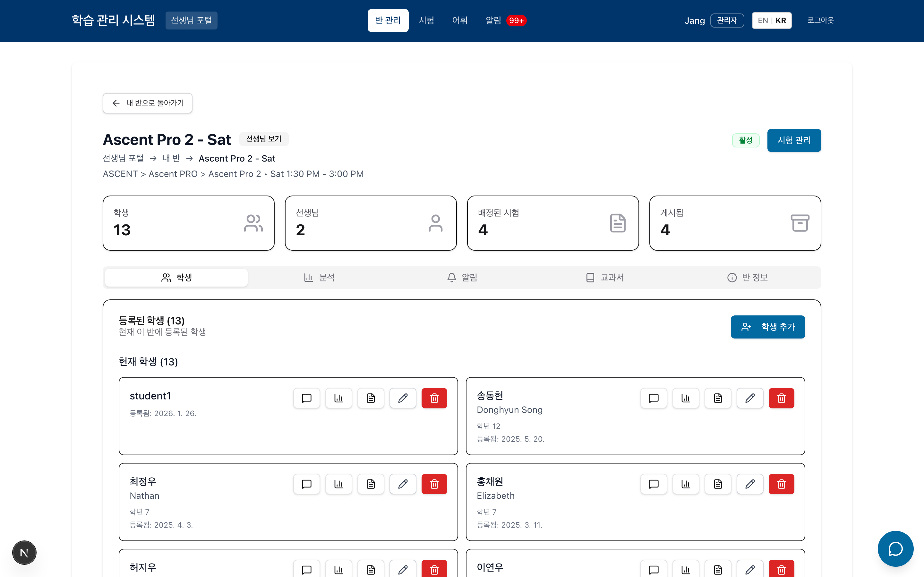Edit 최정우 with the pencil icon

coord(402,484)
